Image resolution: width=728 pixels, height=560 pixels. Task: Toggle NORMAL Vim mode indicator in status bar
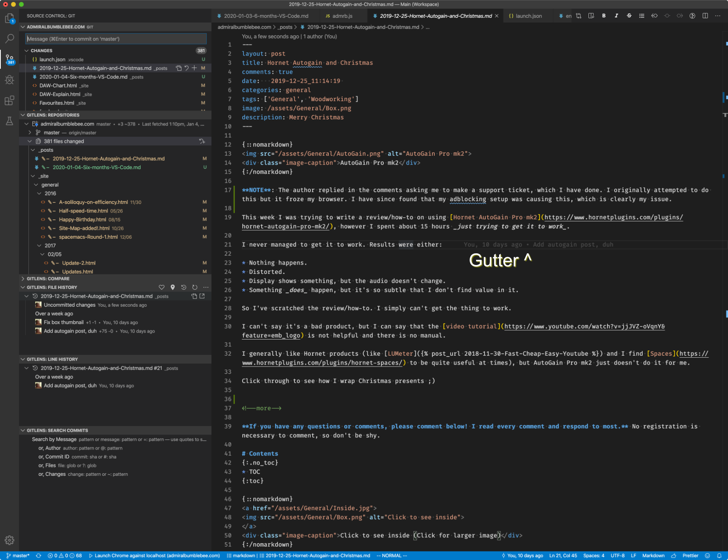point(391,556)
